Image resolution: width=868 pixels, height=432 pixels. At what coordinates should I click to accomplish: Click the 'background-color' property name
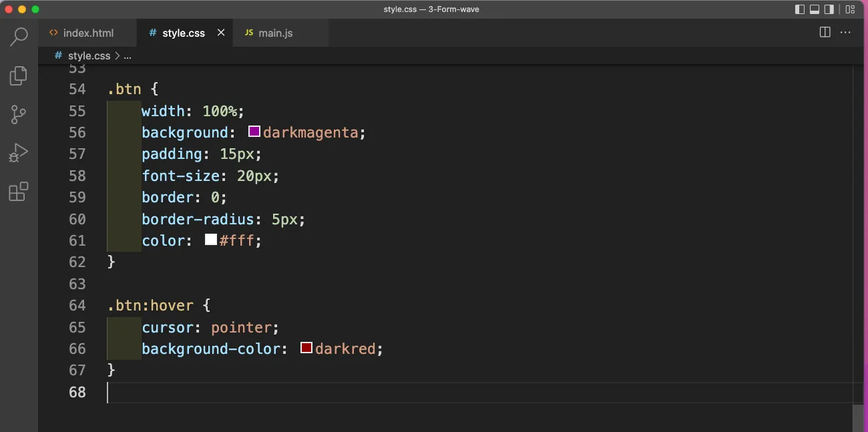[x=210, y=349]
